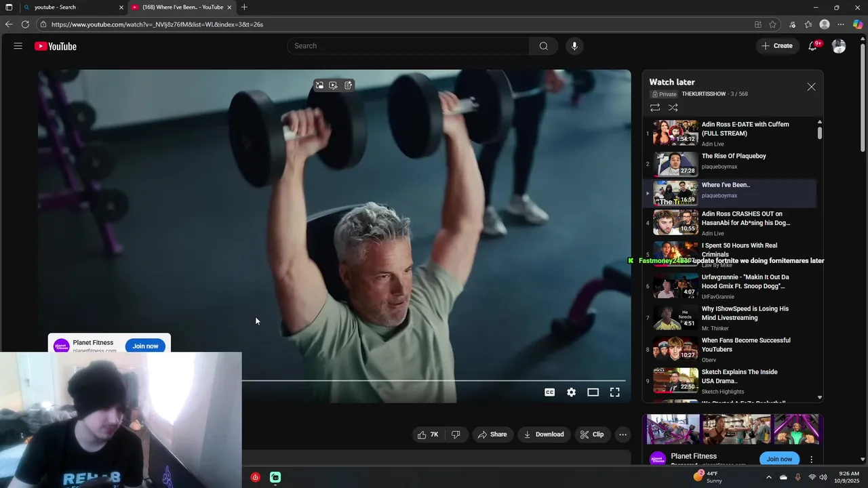
Task: Show hidden system tray icons chevron
Action: pyautogui.click(x=768, y=477)
